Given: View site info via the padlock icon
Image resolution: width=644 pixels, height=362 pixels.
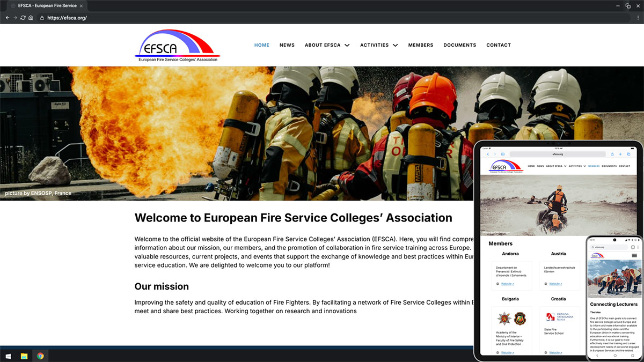Looking at the screenshot, I should pos(42,18).
